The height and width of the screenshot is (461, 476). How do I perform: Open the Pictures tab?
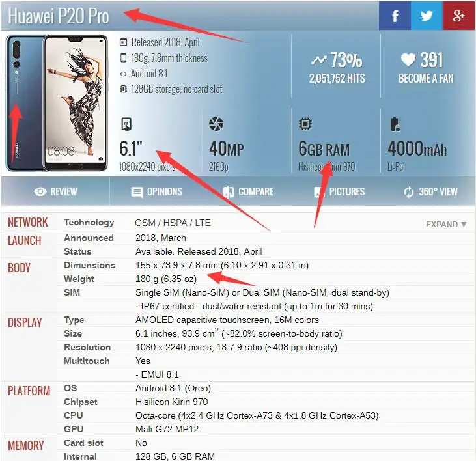[339, 192]
